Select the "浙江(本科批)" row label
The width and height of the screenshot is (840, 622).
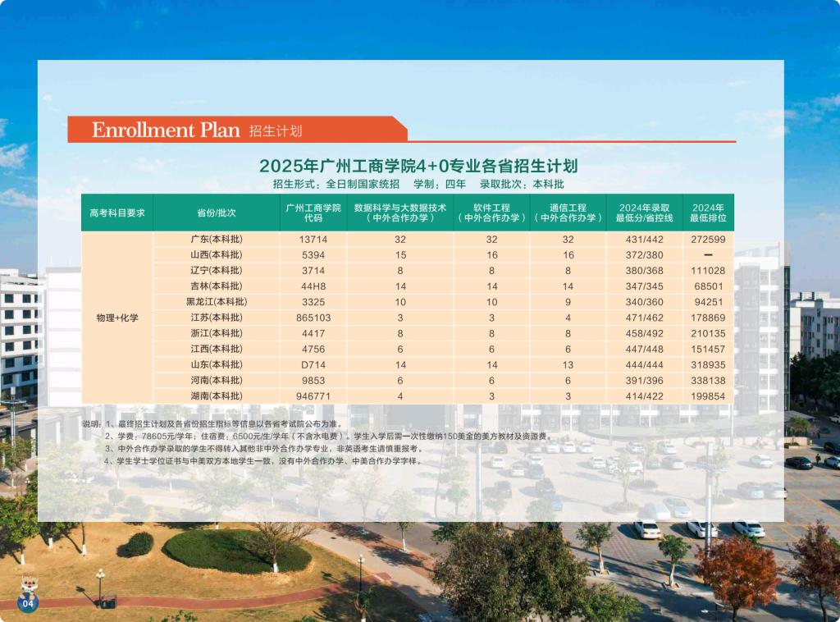tap(217, 333)
